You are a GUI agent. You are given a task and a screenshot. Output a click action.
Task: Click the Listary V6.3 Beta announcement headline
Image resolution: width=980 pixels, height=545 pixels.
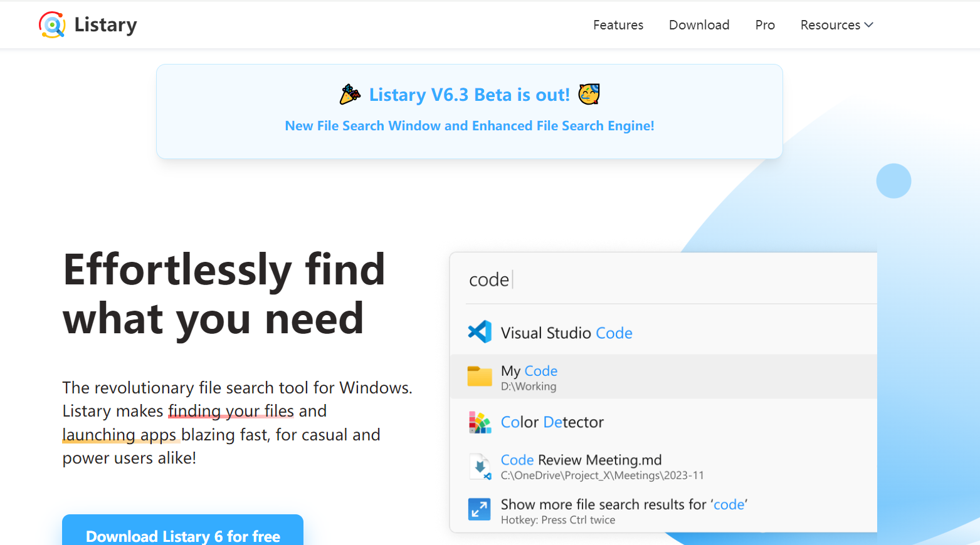tap(469, 95)
